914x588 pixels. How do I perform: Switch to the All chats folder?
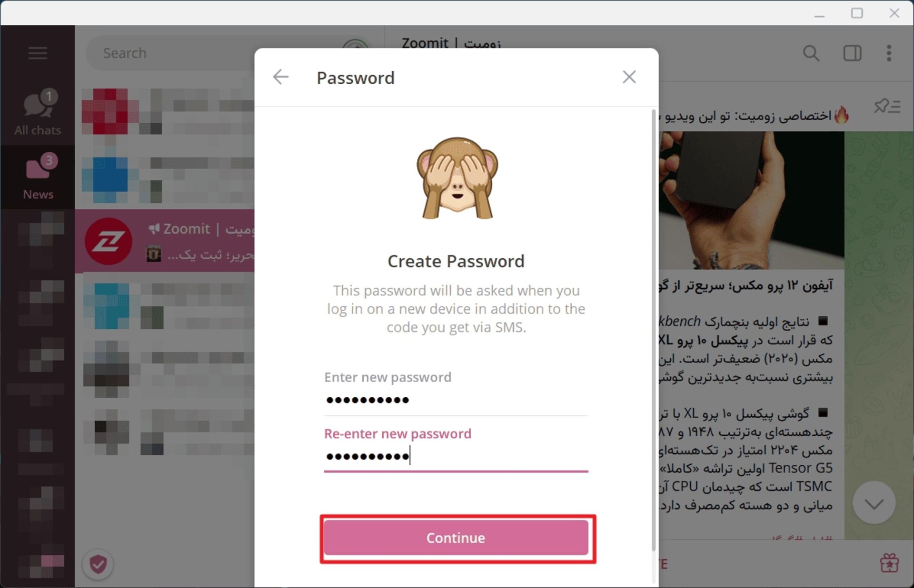pos(38,113)
